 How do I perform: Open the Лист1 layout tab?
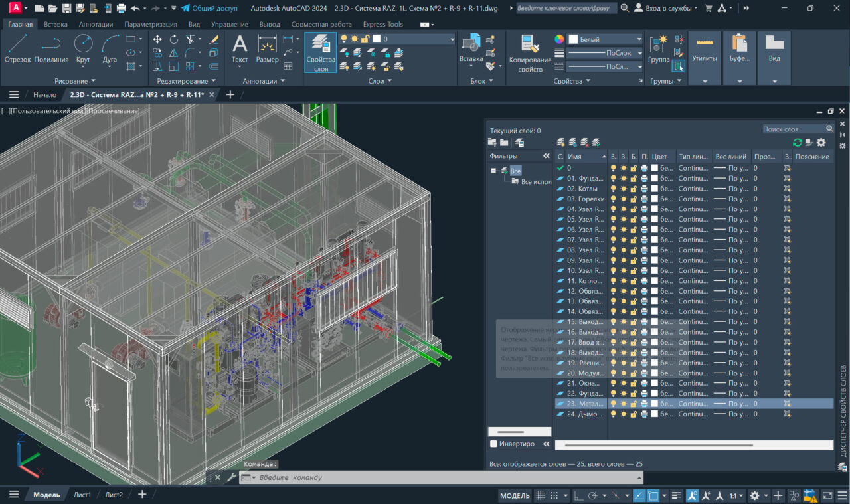[82, 495]
